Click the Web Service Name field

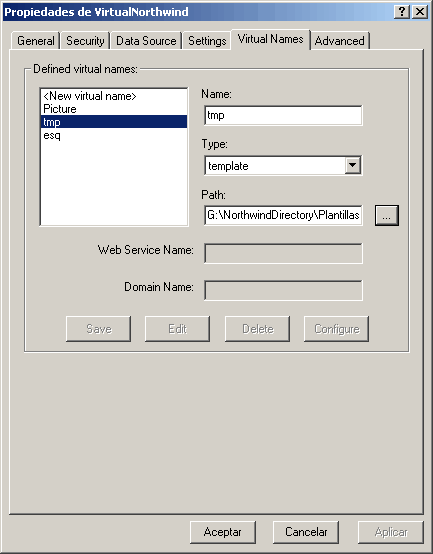pos(283,253)
